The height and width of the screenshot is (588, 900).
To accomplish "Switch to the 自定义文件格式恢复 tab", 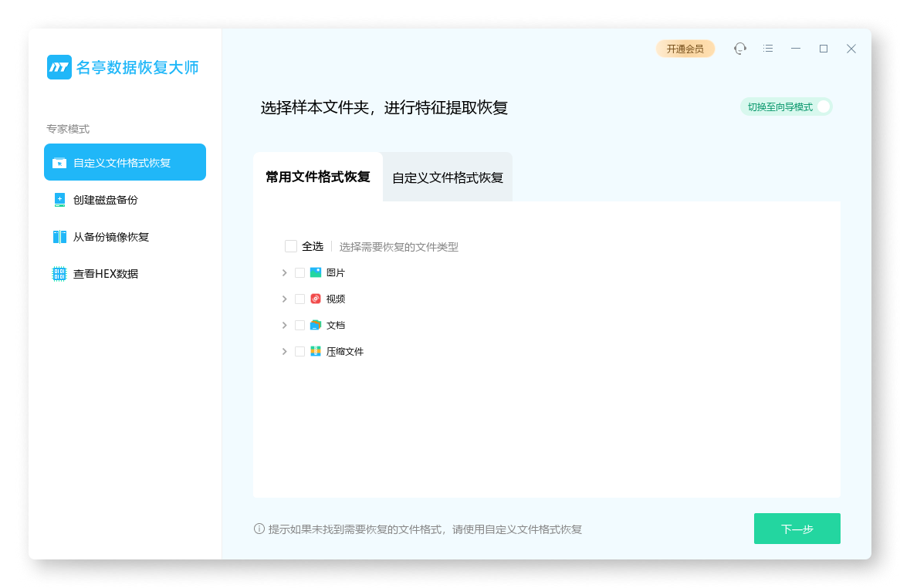I will [x=446, y=176].
